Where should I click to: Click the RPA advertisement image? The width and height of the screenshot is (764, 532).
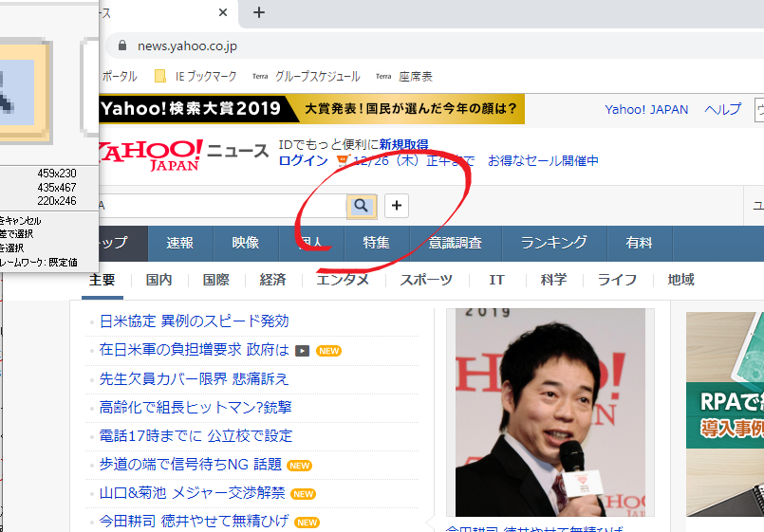(725, 413)
